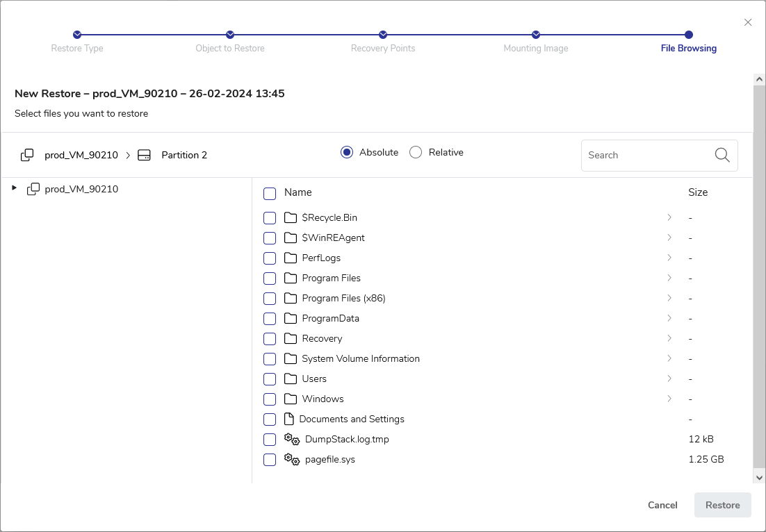Click the search magnifier icon
The image size is (766, 532).
pyautogui.click(x=722, y=155)
